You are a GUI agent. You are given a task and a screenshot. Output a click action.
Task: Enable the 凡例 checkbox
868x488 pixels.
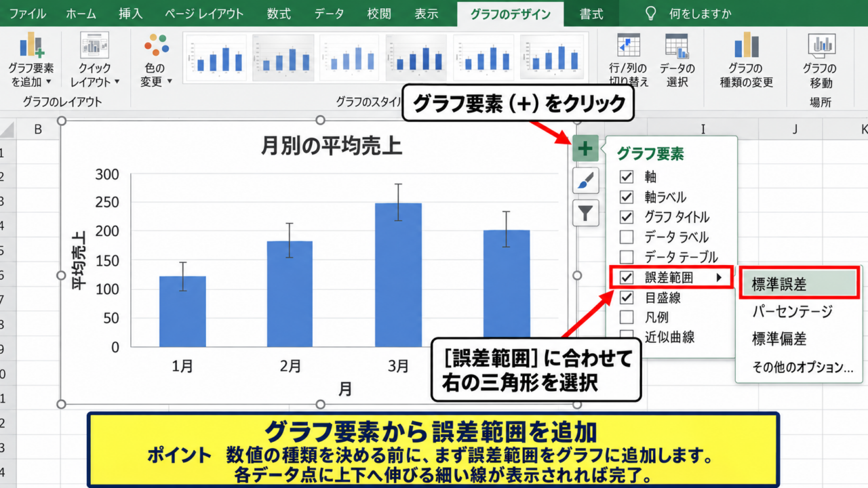pyautogui.click(x=627, y=317)
